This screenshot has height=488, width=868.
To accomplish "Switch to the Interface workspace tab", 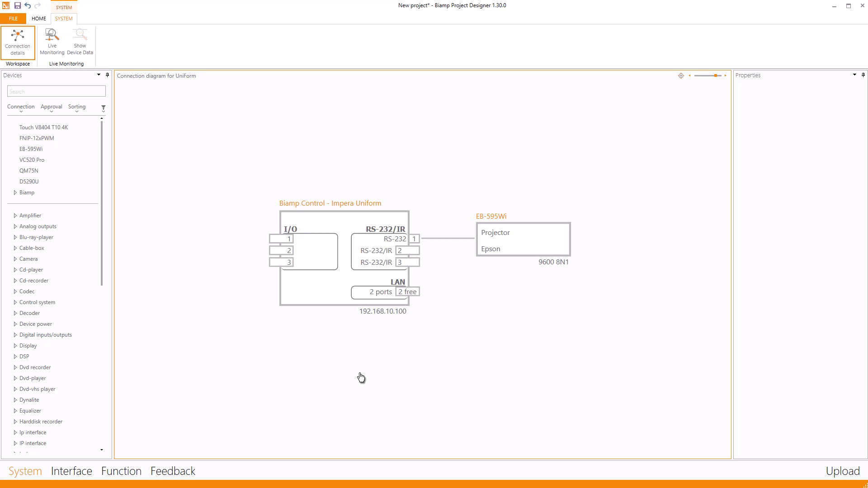I will coord(71,471).
